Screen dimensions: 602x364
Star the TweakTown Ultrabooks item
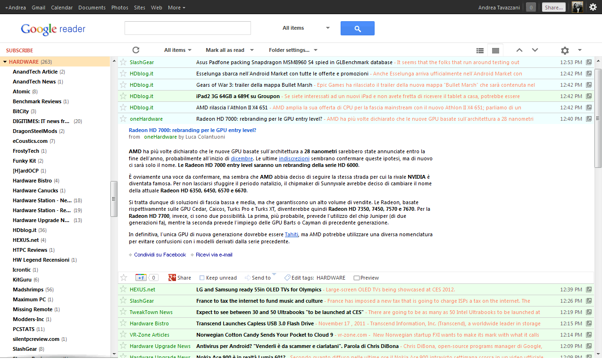(123, 312)
